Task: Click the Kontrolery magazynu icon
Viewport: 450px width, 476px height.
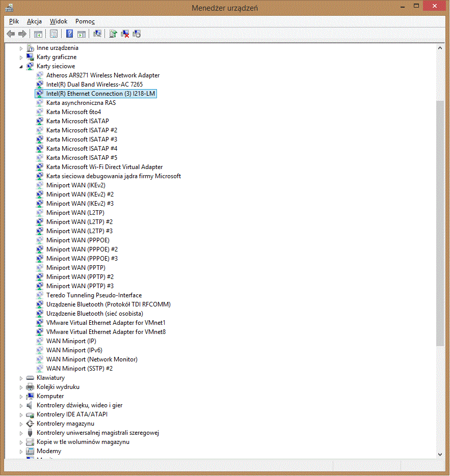Action: [30, 424]
